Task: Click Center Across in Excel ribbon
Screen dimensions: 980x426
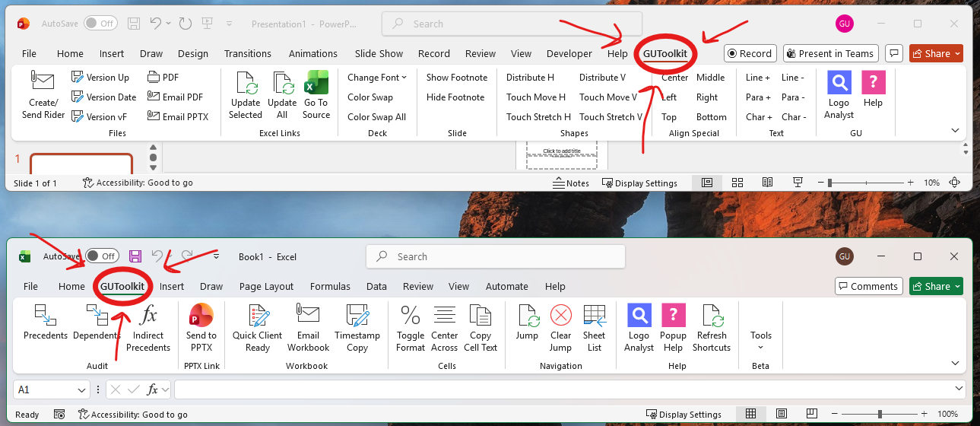Action: coord(445,328)
